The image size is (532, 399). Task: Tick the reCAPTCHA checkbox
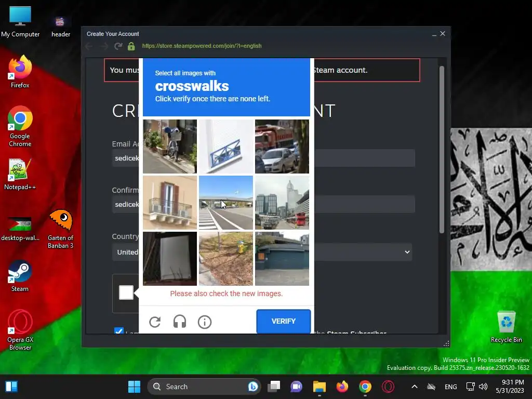click(x=126, y=292)
